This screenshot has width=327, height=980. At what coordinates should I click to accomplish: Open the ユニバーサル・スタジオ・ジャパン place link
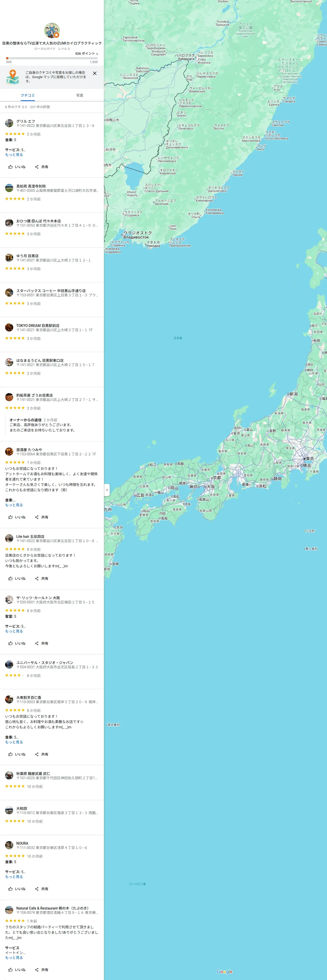[45, 662]
